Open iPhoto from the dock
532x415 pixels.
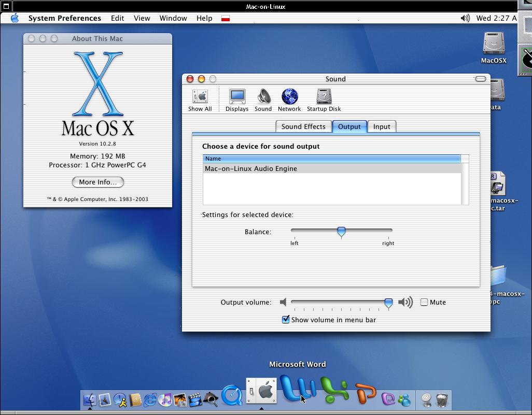(x=180, y=400)
